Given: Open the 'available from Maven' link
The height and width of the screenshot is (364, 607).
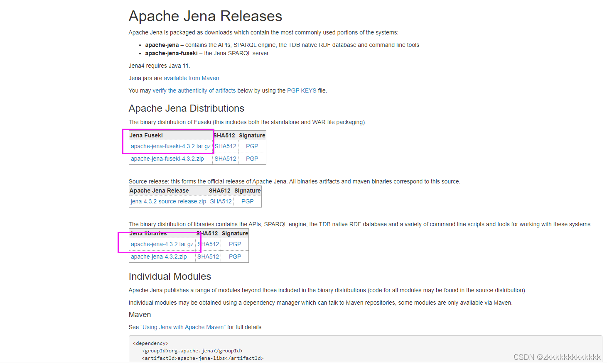Looking at the screenshot, I should point(192,78).
